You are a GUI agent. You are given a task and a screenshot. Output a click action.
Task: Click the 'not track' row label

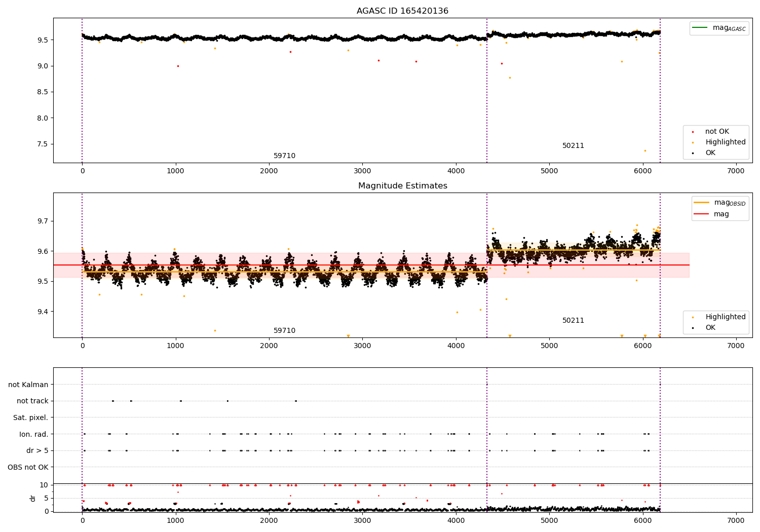32,401
